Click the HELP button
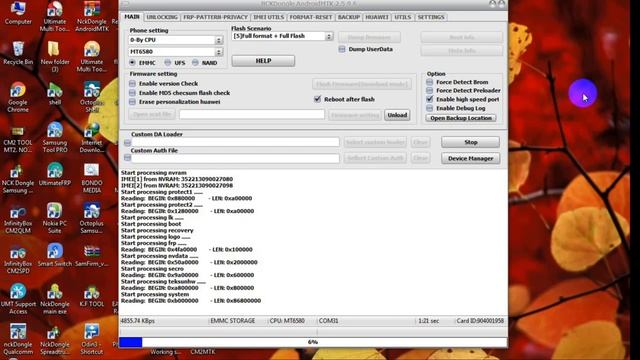Viewport: 640px width, 360px height. click(263, 61)
